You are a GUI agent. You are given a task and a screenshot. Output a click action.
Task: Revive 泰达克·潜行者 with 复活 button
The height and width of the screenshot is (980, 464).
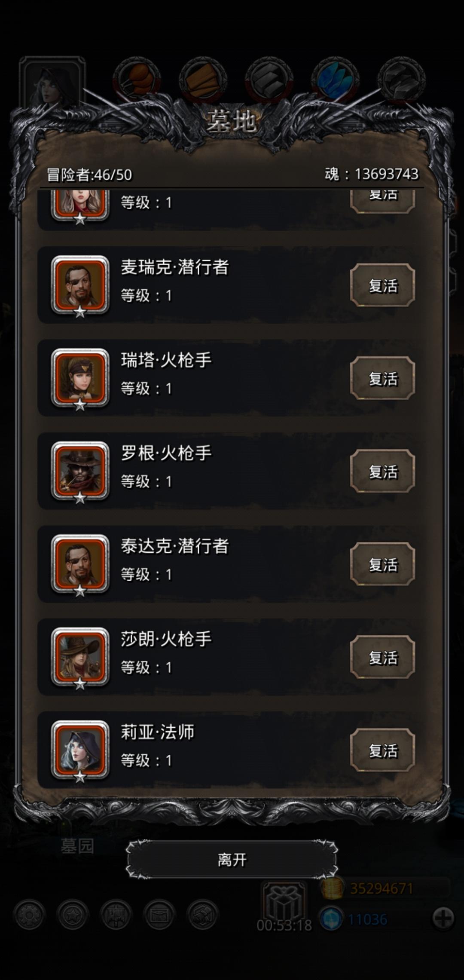pos(382,564)
